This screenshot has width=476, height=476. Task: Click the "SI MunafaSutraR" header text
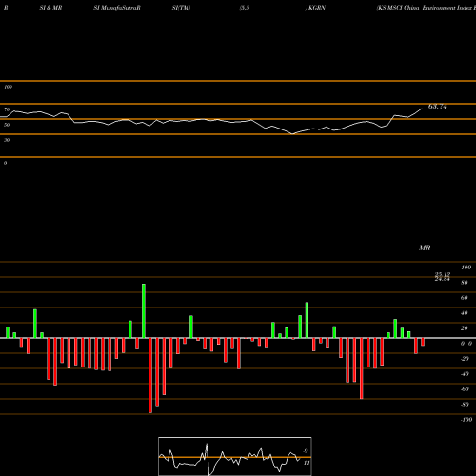[117, 8]
